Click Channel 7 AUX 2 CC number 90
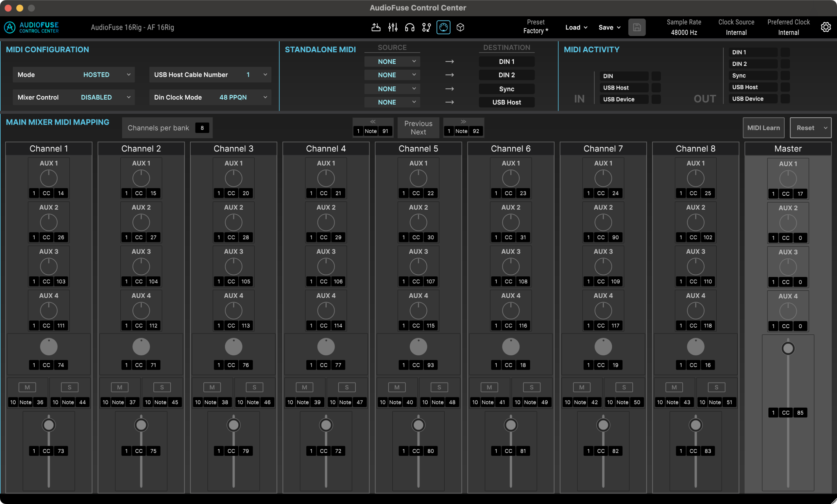Viewport: 837px width, 504px height. (x=615, y=237)
